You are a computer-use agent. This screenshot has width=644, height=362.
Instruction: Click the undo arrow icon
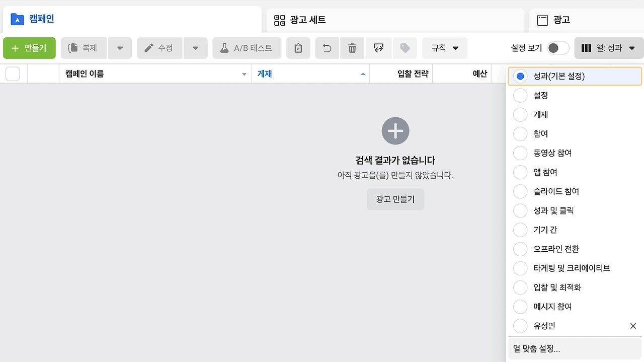point(327,48)
